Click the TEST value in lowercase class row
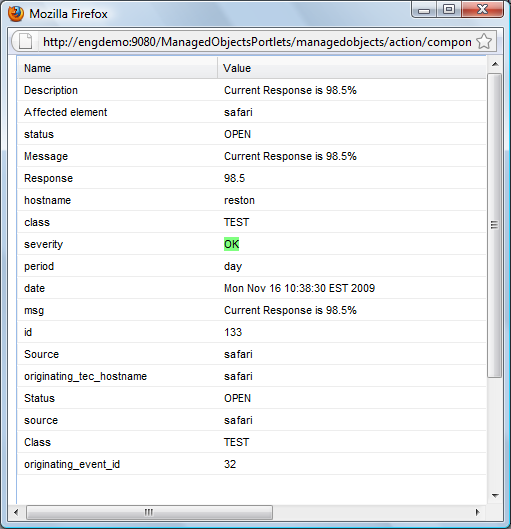The width and height of the screenshot is (511, 529). [x=236, y=222]
